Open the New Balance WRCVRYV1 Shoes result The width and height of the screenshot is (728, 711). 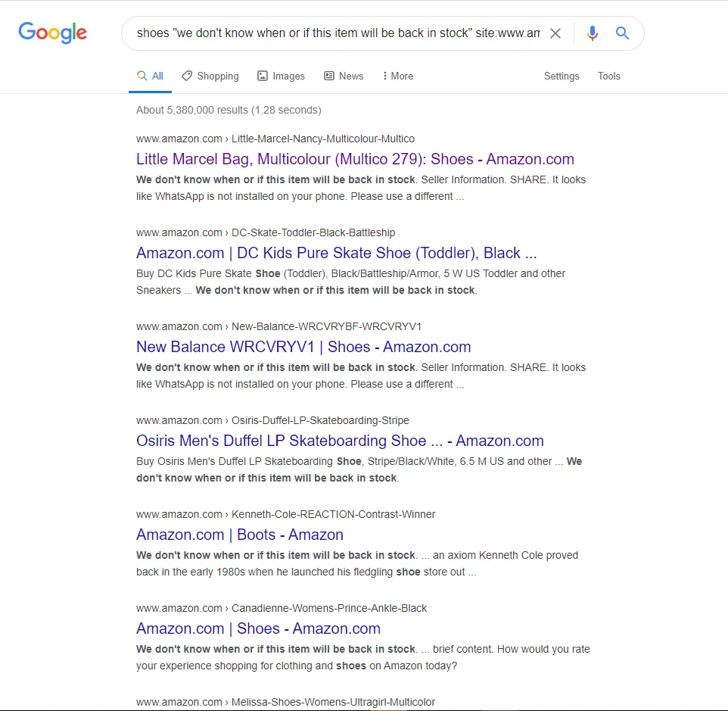click(x=303, y=347)
